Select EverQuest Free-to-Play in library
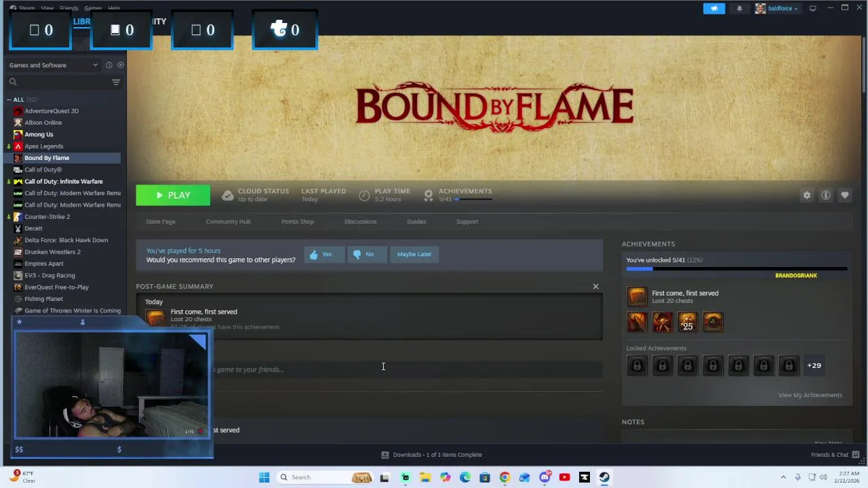 57,287
